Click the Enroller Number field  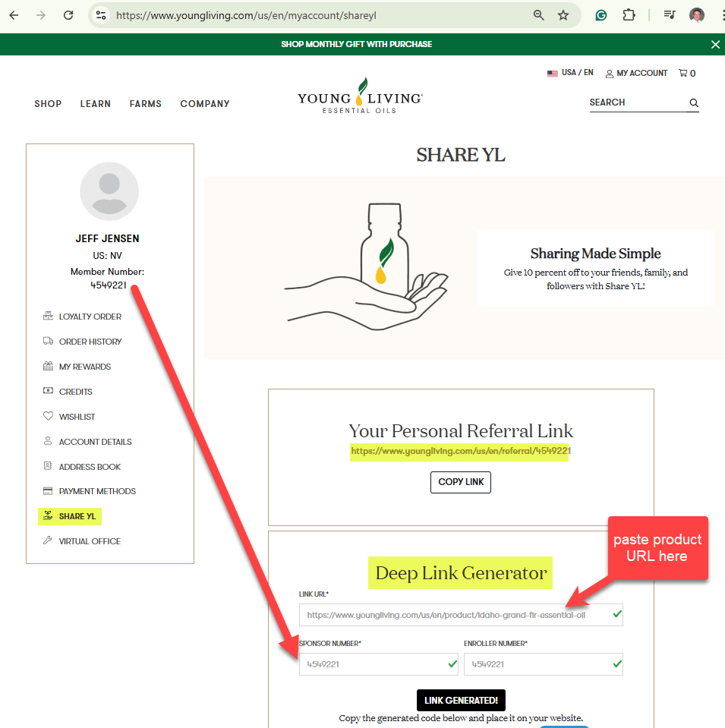pos(544,664)
